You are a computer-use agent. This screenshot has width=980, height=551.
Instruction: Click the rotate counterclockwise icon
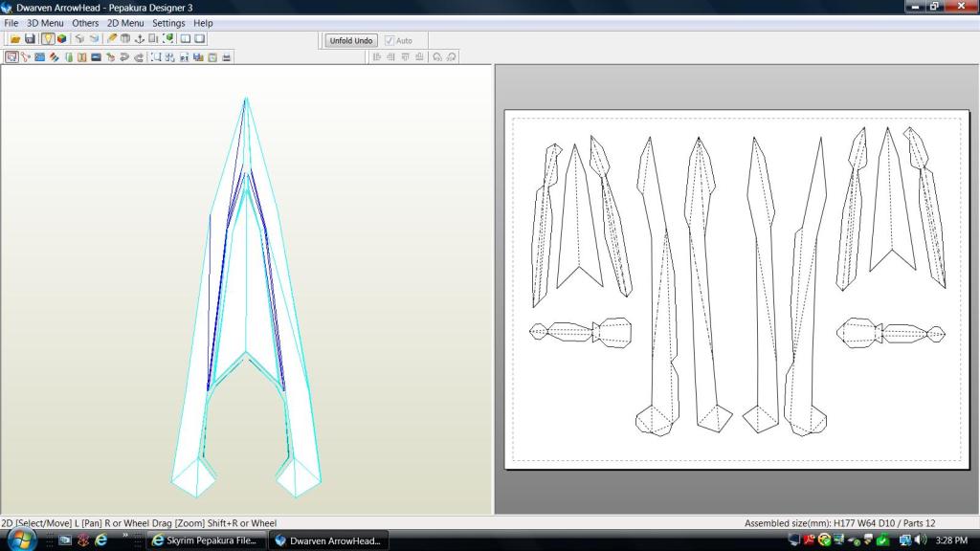(x=437, y=57)
